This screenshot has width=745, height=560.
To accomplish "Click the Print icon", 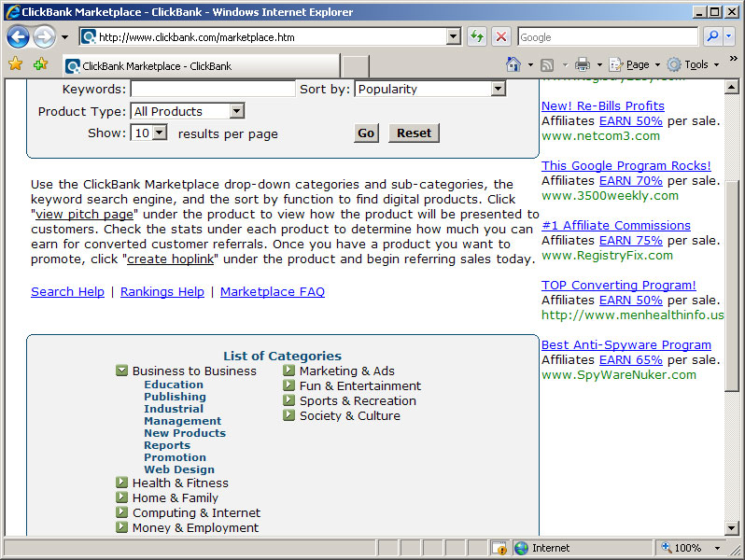I will [x=582, y=64].
